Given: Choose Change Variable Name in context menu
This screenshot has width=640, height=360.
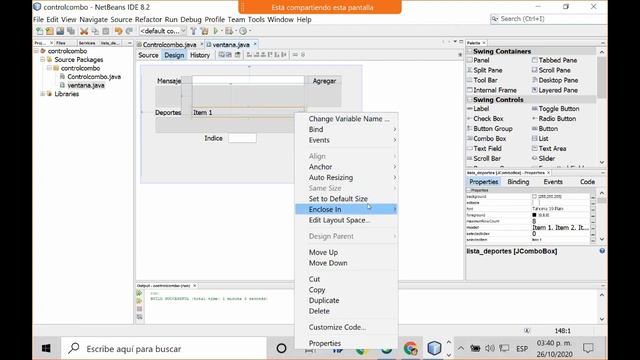Looking at the screenshot, I should (346, 119).
